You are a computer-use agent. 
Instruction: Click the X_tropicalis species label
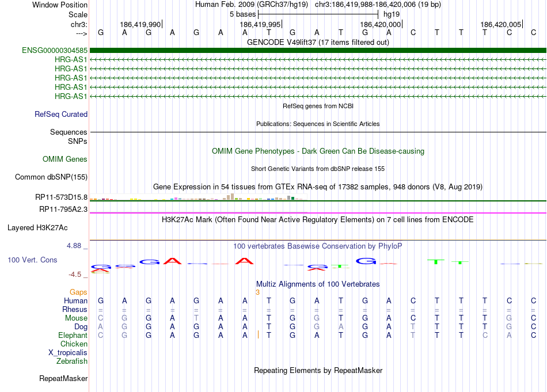[68, 353]
